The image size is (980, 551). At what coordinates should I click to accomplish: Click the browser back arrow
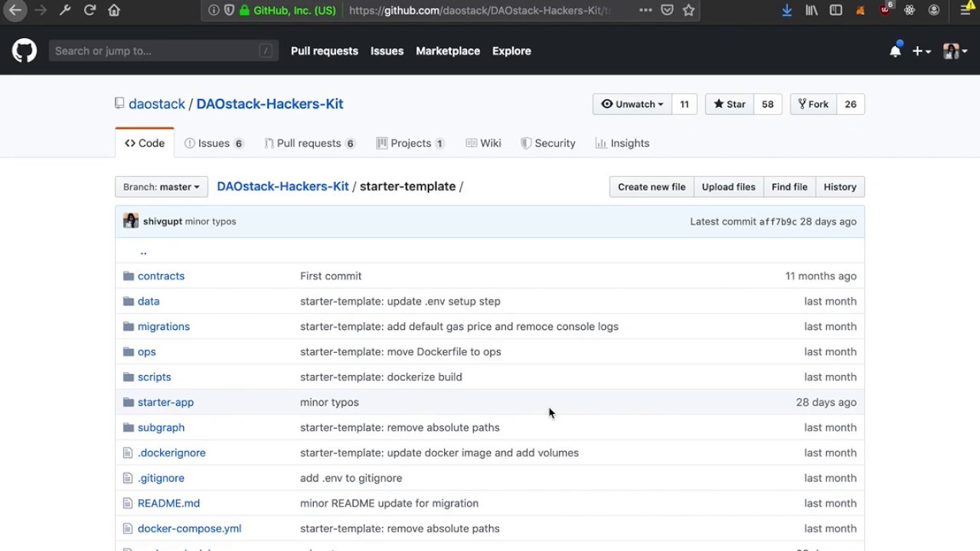pos(15,10)
